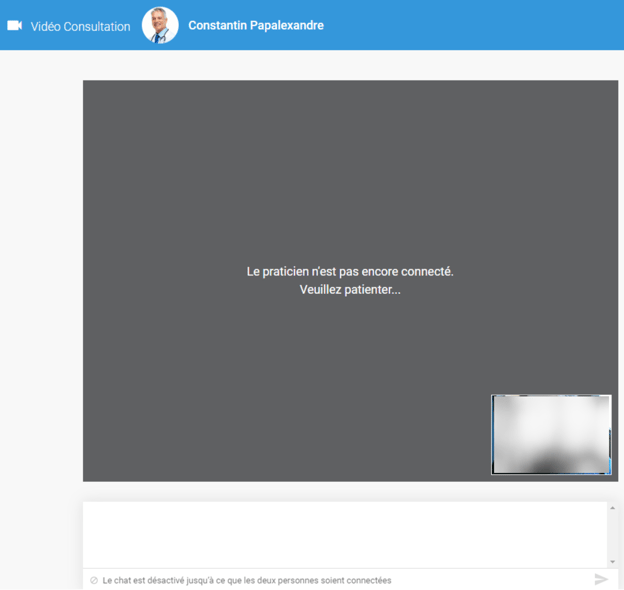Click the blue header bar's empty right side

click(x=500, y=26)
